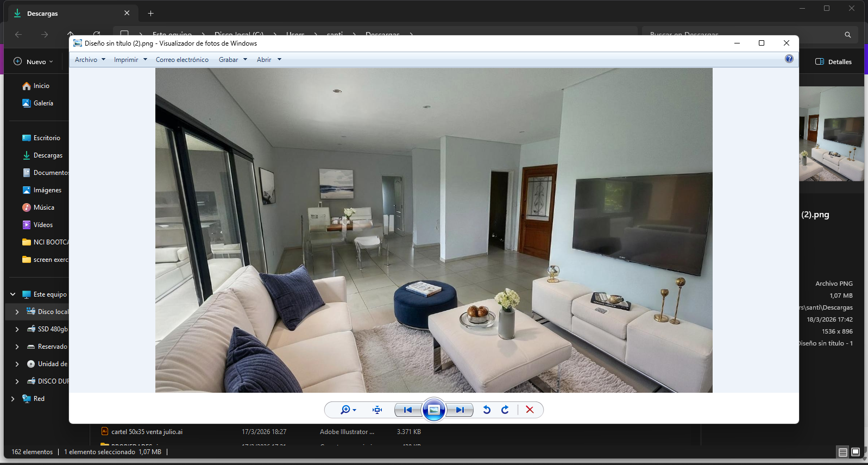Advance to the next photo
868x465 pixels.
point(460,410)
